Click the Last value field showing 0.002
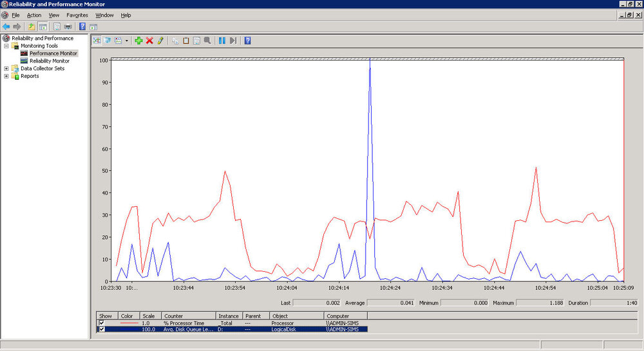The image size is (644, 351). click(x=317, y=303)
